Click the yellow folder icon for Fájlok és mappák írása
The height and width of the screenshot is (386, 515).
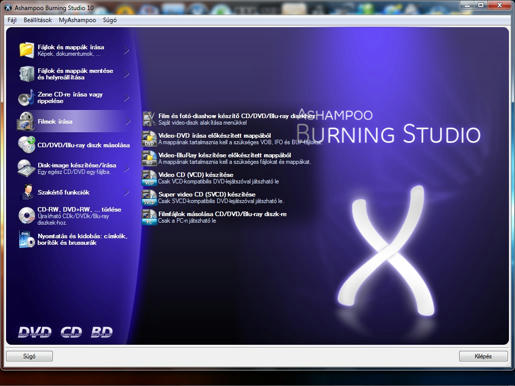coord(26,50)
